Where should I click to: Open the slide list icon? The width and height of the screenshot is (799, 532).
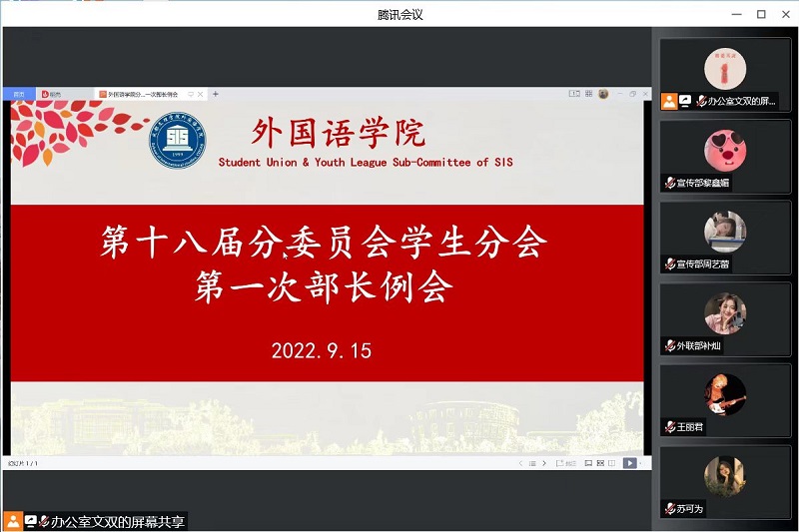[532, 463]
